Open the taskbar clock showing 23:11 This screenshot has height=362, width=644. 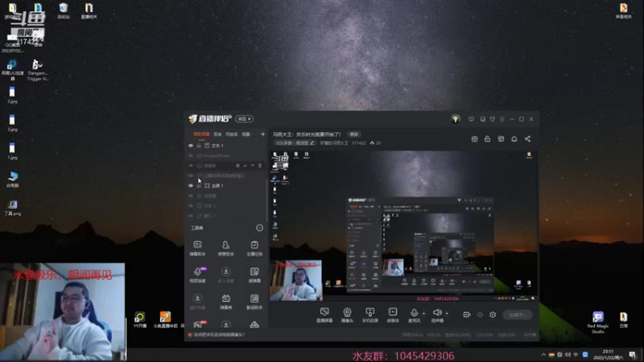(x=608, y=355)
